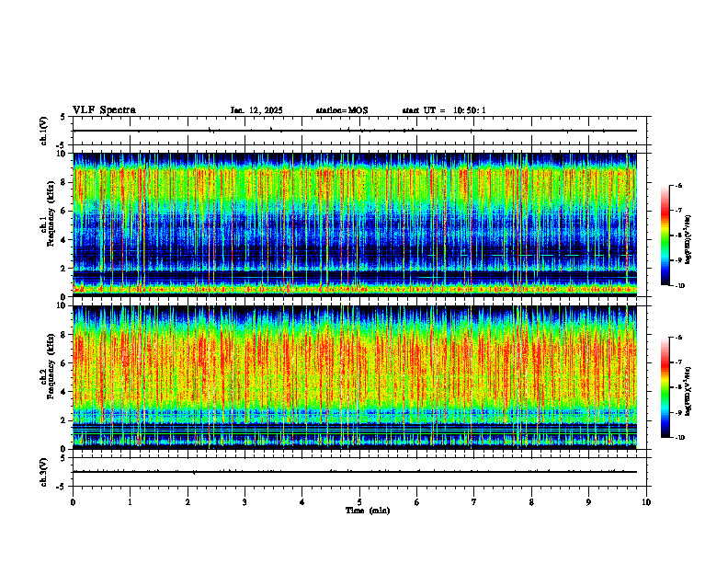Click the "-6" tick on the ch.2 colorbar
The width and height of the screenshot is (728, 563).
678,338
